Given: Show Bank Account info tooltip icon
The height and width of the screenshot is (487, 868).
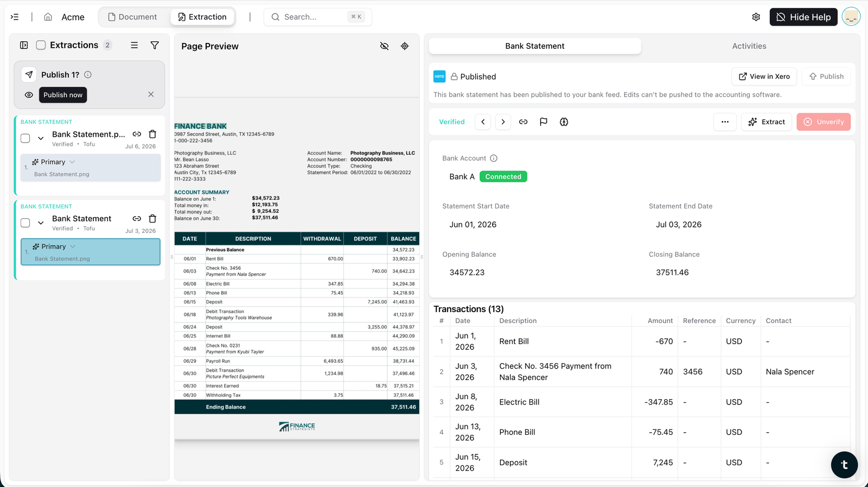Looking at the screenshot, I should [494, 159].
